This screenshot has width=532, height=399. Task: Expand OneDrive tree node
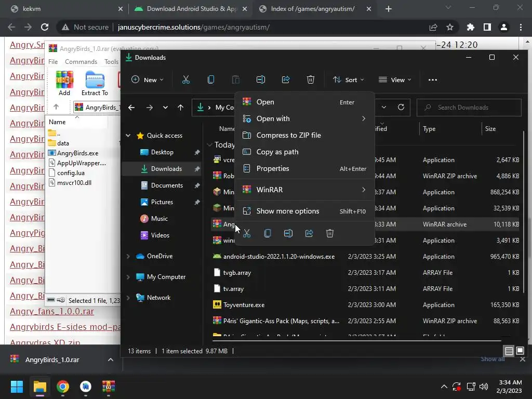[128, 256]
